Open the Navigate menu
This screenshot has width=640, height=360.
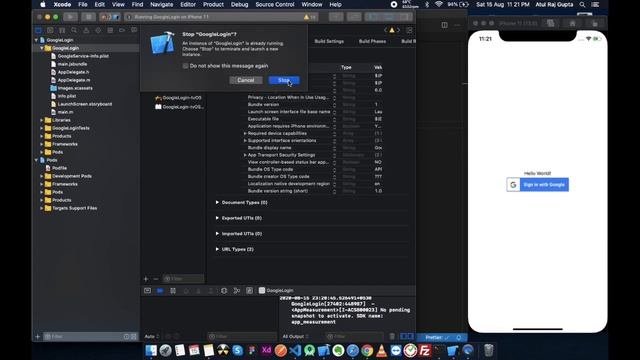162,4
